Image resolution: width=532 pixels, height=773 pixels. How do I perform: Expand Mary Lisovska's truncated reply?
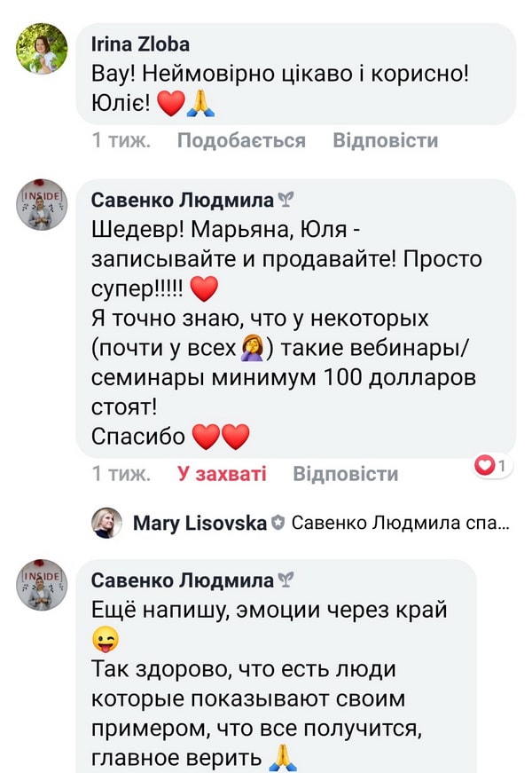400,524
